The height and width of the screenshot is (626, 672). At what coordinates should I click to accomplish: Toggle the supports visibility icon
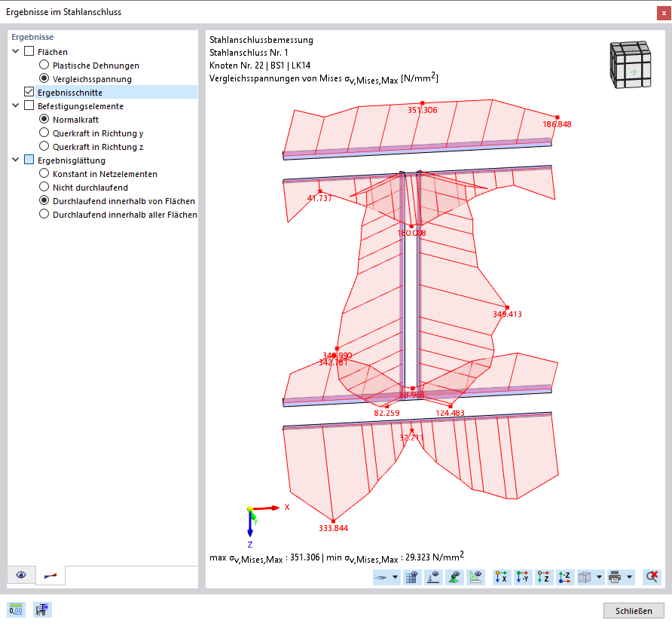(x=454, y=577)
